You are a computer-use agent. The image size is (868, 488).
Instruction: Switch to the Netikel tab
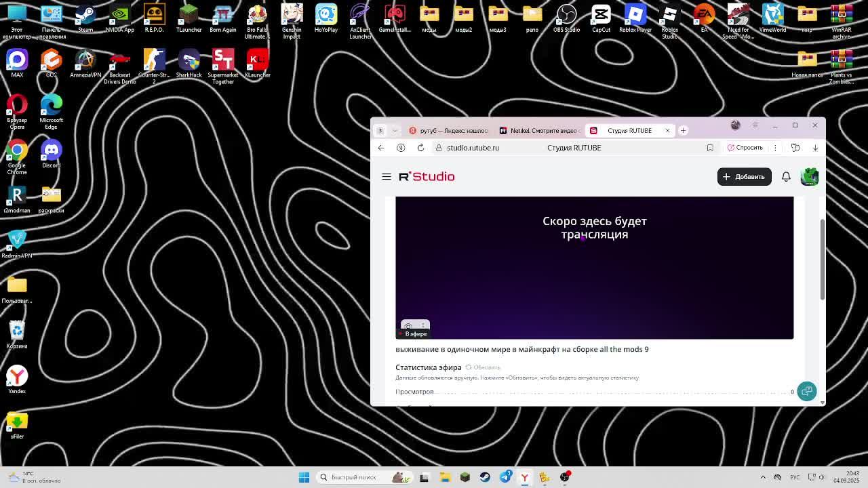click(x=539, y=131)
